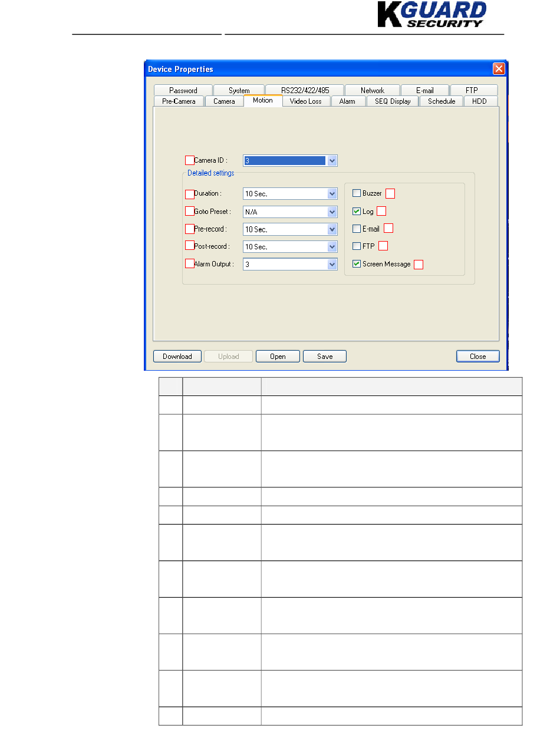
Task: Open the Camera ID dropdown
Action: click(332, 160)
